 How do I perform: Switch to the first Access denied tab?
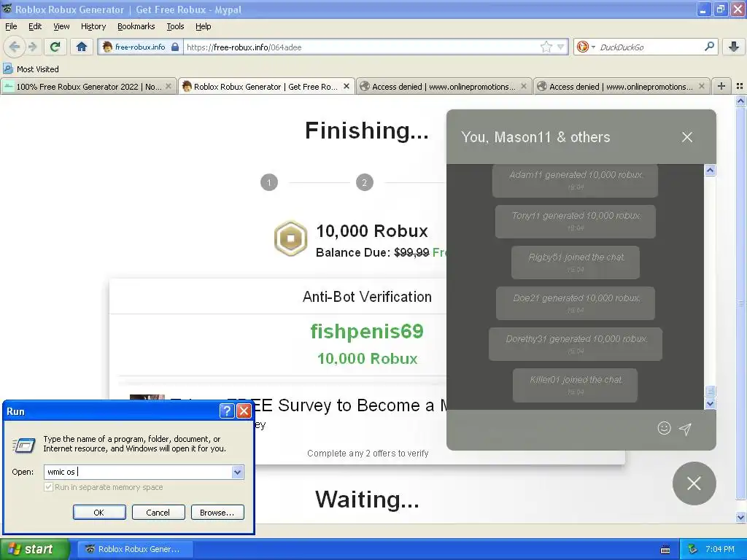tap(443, 87)
